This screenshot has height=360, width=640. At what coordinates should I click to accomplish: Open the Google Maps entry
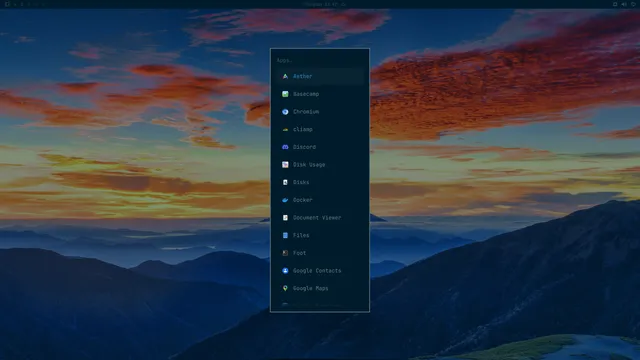[320, 288]
